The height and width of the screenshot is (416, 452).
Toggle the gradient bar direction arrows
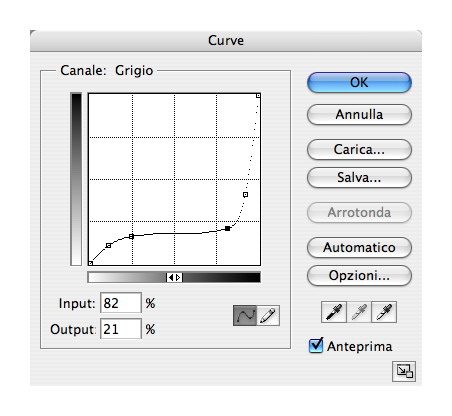[174, 277]
